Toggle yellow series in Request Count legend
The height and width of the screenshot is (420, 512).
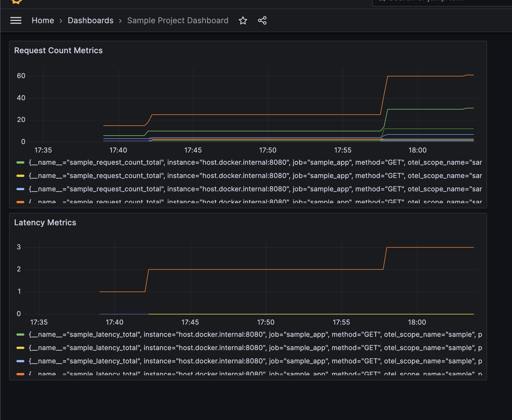[x=20, y=176]
